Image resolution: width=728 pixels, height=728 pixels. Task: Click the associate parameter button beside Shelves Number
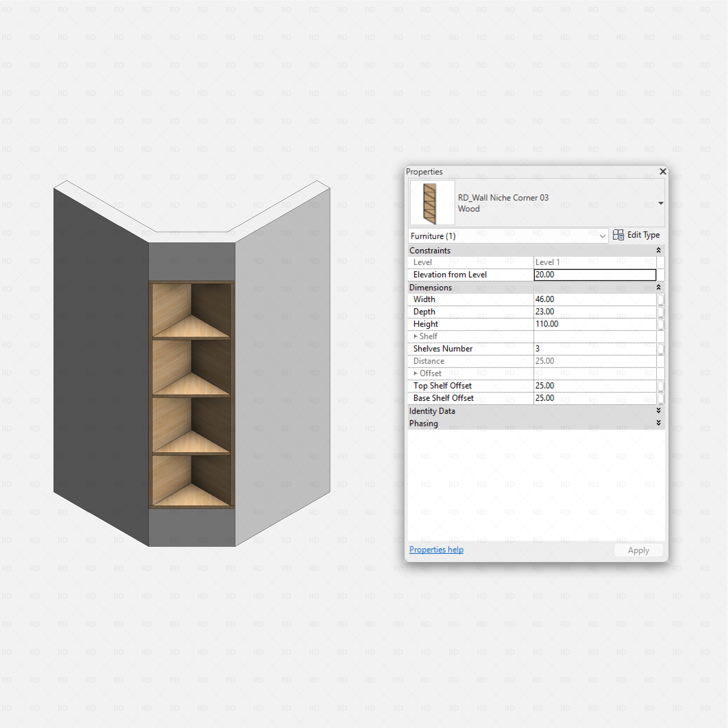point(661,349)
